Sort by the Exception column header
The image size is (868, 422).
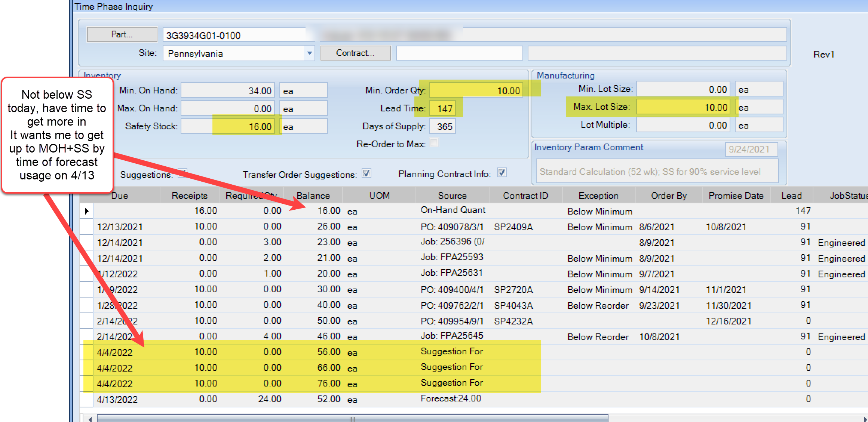click(x=599, y=195)
